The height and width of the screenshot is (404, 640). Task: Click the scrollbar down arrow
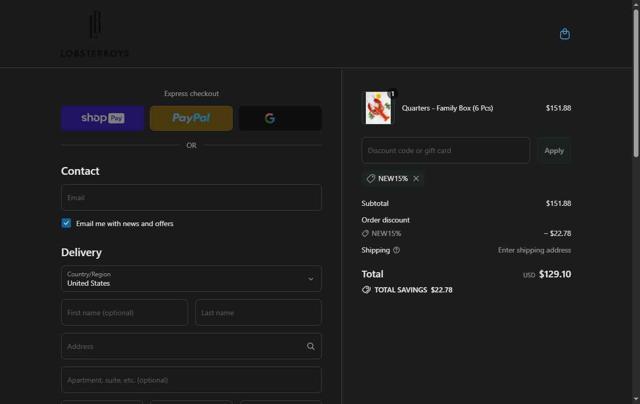click(636, 399)
